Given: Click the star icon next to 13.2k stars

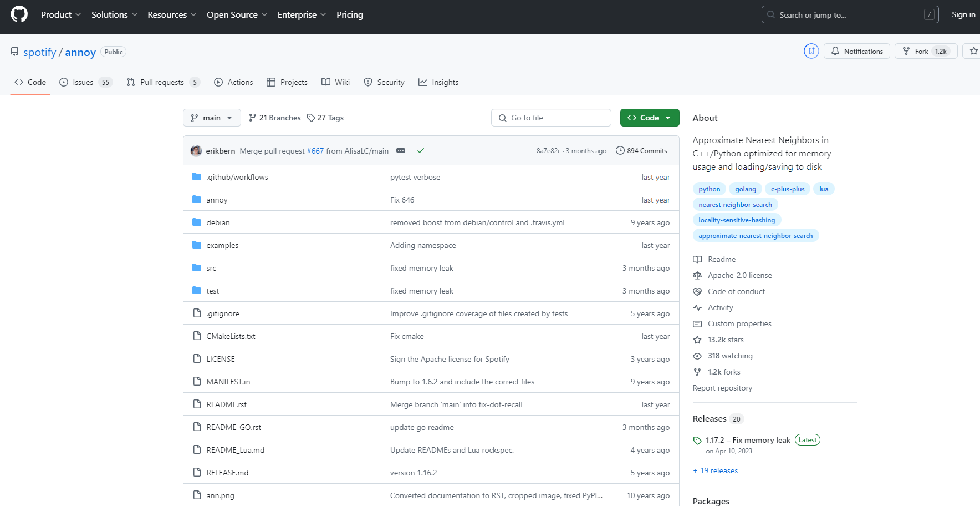Looking at the screenshot, I should (697, 340).
